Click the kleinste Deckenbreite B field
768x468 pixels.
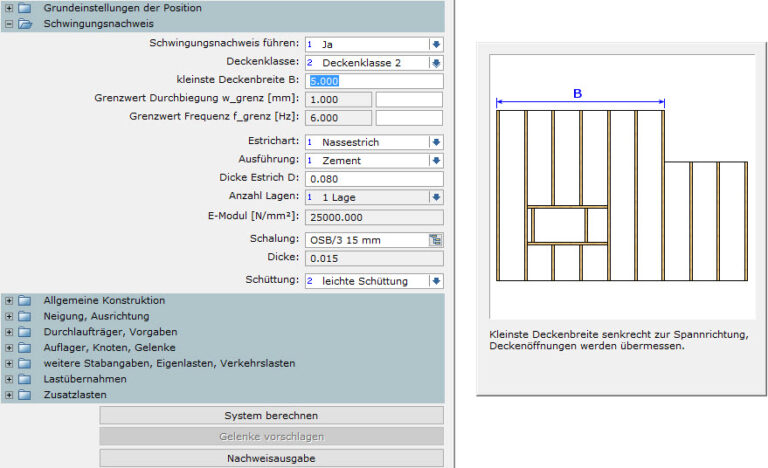click(x=374, y=81)
